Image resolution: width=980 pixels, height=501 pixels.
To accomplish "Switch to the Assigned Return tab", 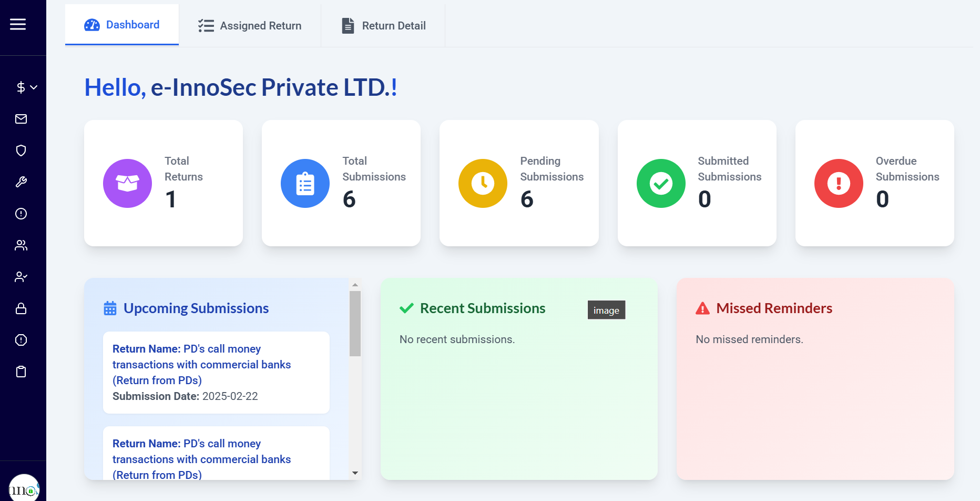I will pyautogui.click(x=250, y=26).
